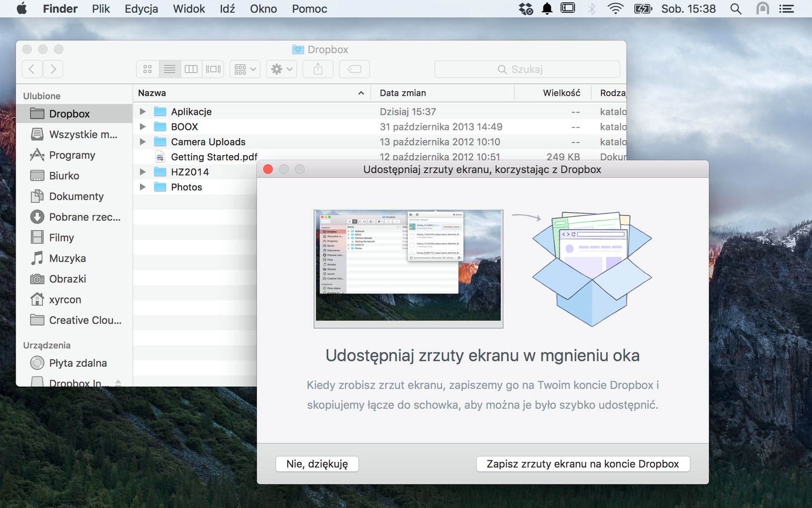812x508 pixels.
Task: Open the Idź menu
Action: [x=227, y=9]
